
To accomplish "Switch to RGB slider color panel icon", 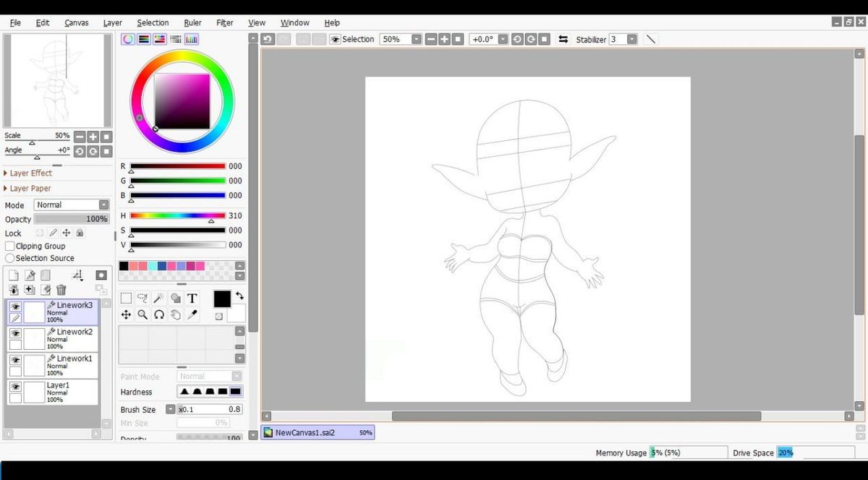I will pos(144,39).
